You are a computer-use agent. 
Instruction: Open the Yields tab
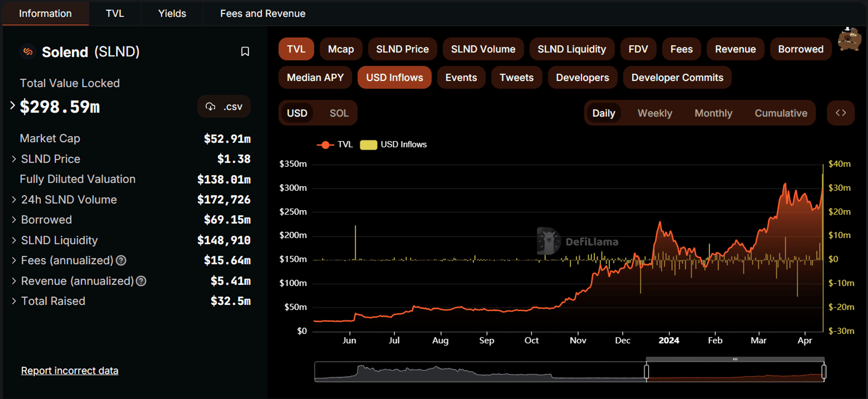pyautogui.click(x=172, y=14)
